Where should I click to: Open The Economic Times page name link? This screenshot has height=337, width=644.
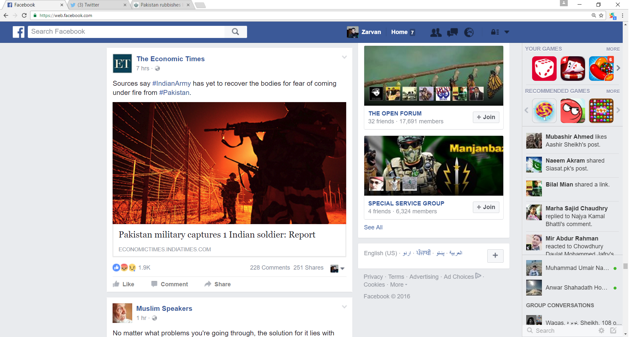point(170,59)
